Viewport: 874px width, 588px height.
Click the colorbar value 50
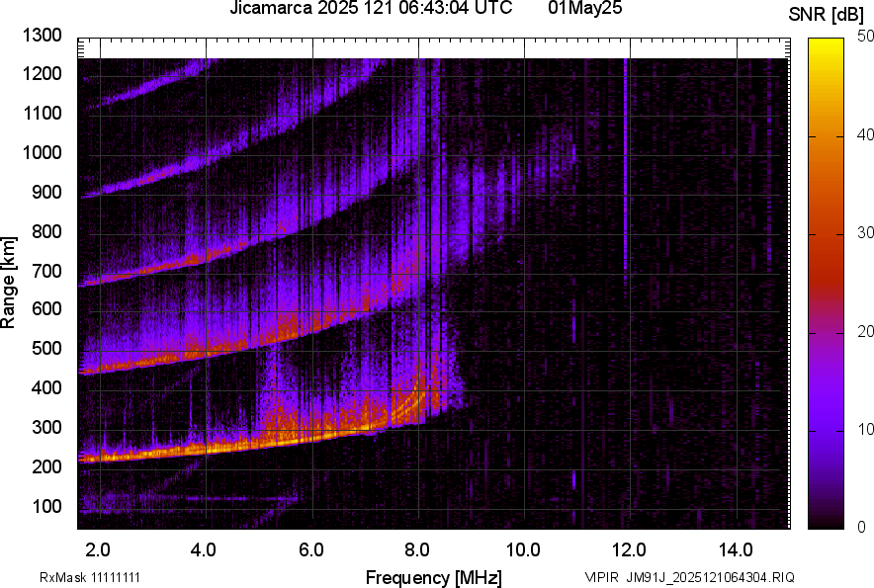coord(865,37)
